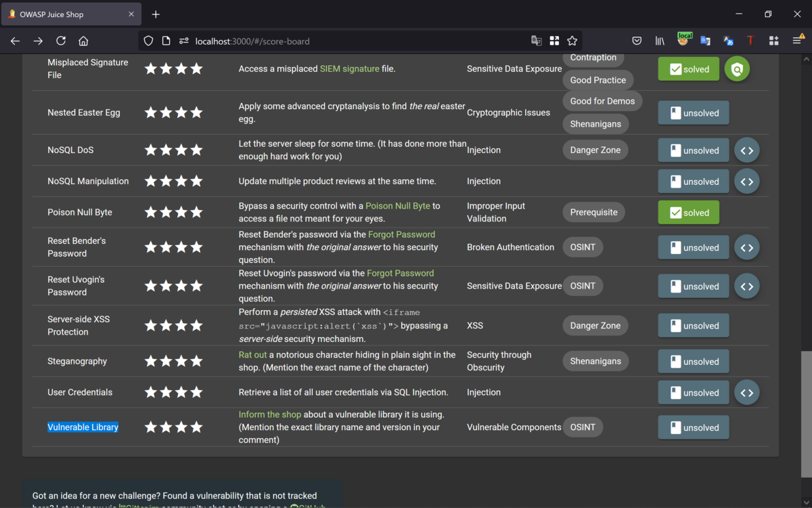Image resolution: width=812 pixels, height=508 pixels.
Task: Open the Library bookmarks menu
Action: 660,41
